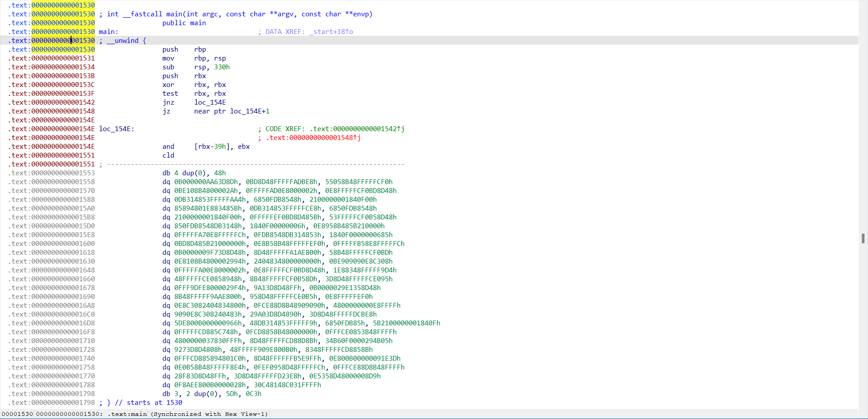Screen dimensions: 868x419
Task: Click address .text:0000000000001618
Action: [x=51, y=253]
